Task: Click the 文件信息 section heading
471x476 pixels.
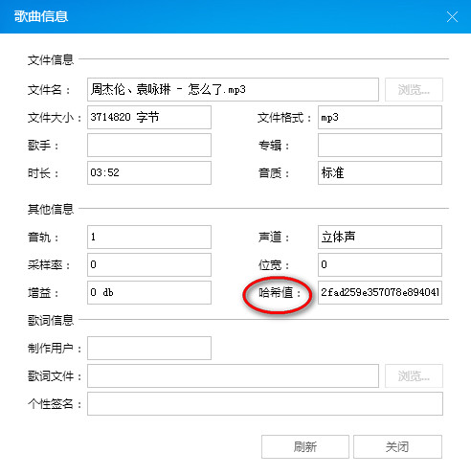Action: (x=51, y=59)
